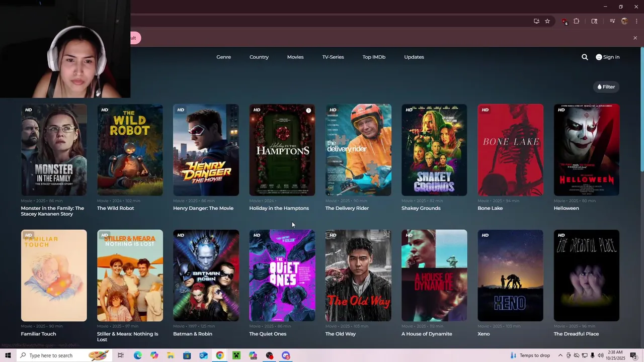Viewport: 644px width, 362px height.
Task: Open the Batman & Robin poster
Action: [206, 276]
